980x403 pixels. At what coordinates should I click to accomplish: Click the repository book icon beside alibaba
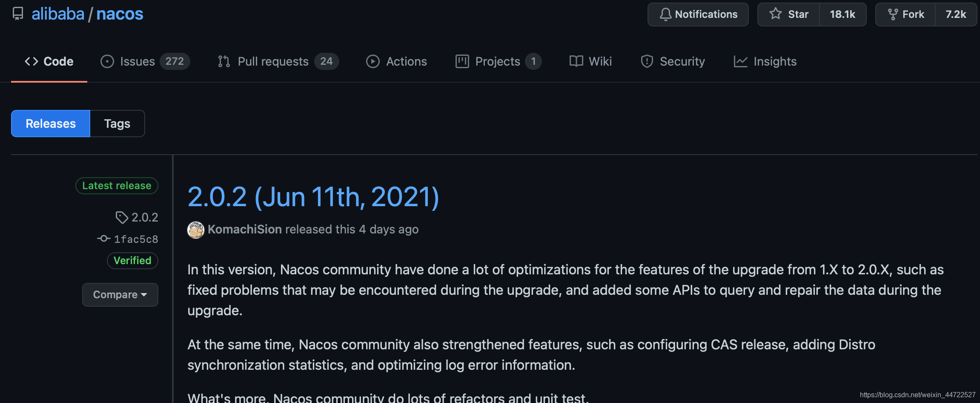18,14
